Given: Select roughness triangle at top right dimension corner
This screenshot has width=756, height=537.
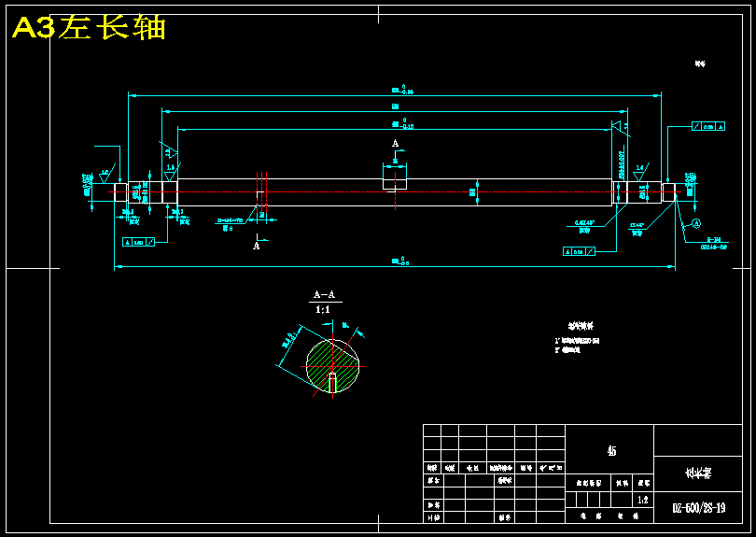Looking at the screenshot, I should click(619, 126).
